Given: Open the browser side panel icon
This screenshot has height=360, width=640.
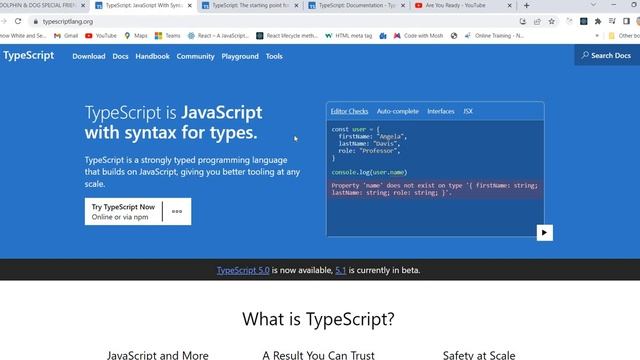Looking at the screenshot, I should tap(626, 21).
